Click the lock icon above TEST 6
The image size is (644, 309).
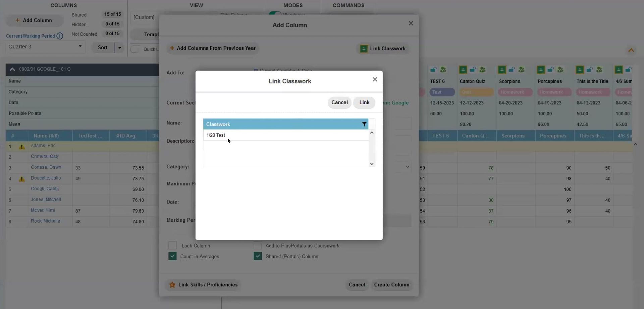(433, 70)
